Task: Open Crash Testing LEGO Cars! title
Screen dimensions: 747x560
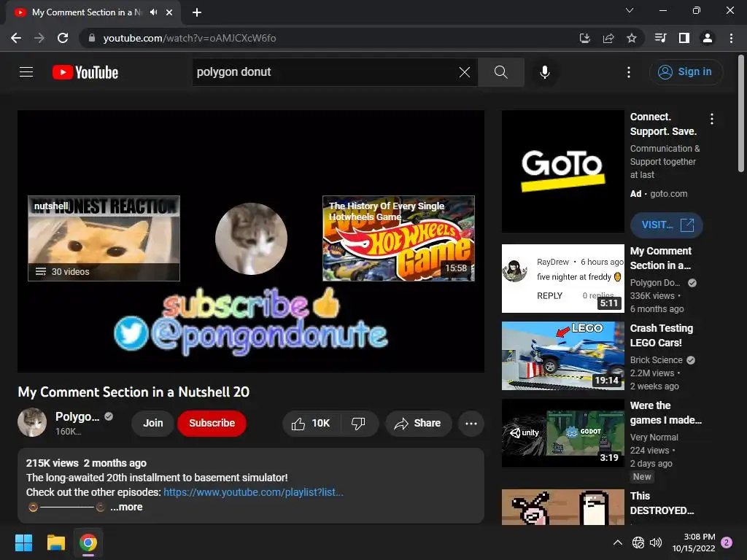Action: pos(661,335)
